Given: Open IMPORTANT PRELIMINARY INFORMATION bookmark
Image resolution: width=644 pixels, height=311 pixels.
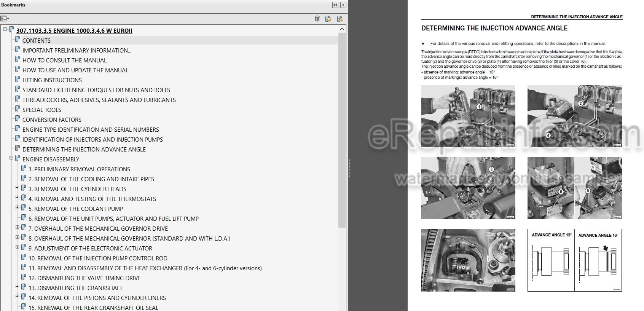Looking at the screenshot, I should 77,51.
